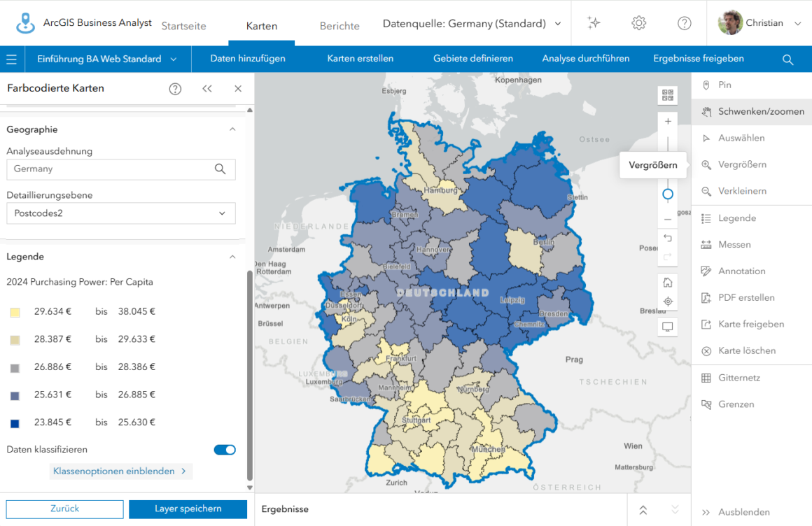Collapse the Geographie section
The height and width of the screenshot is (526, 812).
click(232, 129)
